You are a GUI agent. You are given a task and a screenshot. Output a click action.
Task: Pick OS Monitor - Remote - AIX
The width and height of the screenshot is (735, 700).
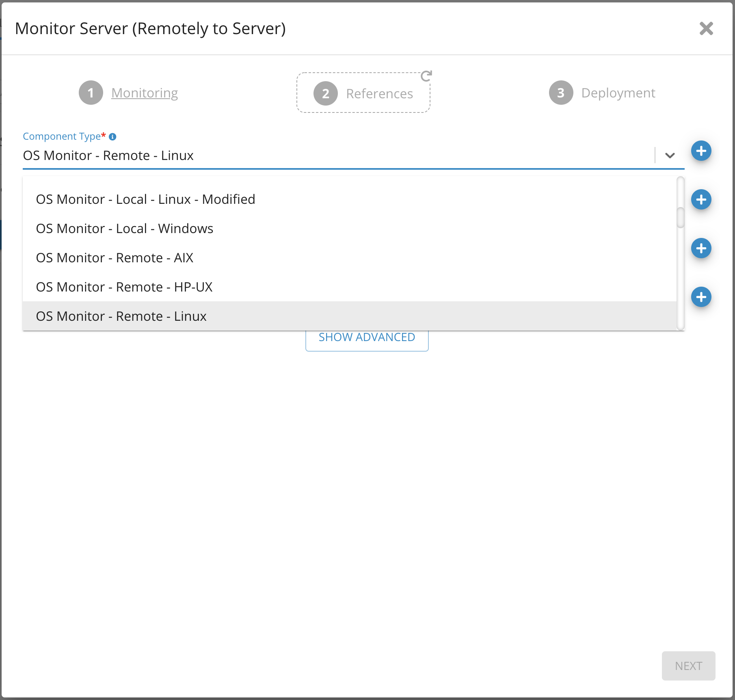(x=115, y=258)
